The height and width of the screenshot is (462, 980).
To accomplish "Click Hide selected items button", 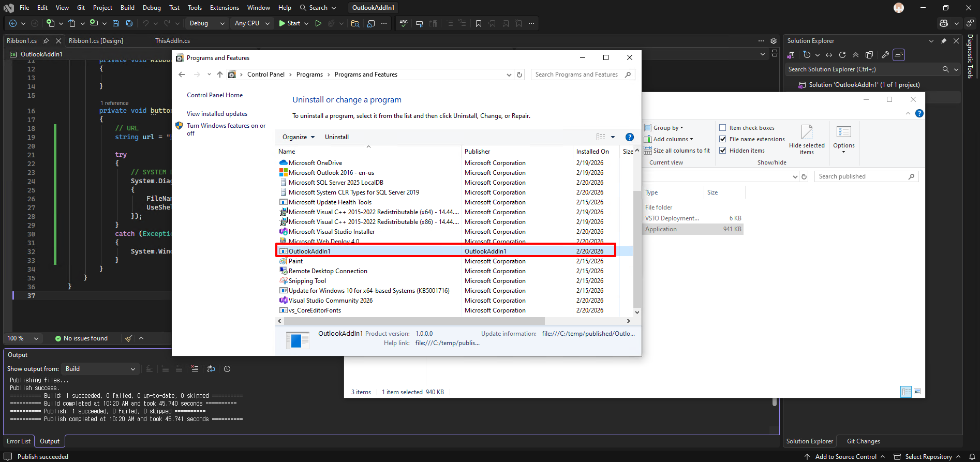I will click(x=807, y=140).
